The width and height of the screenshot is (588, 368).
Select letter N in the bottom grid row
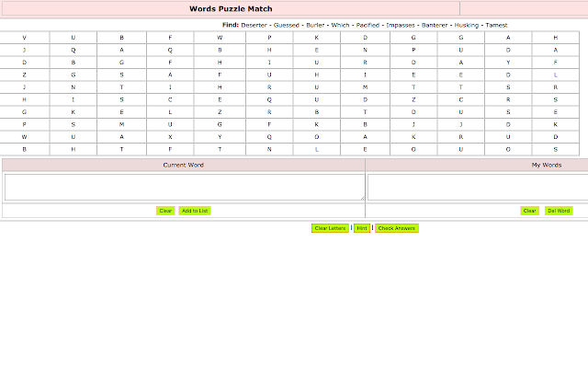[269, 149]
